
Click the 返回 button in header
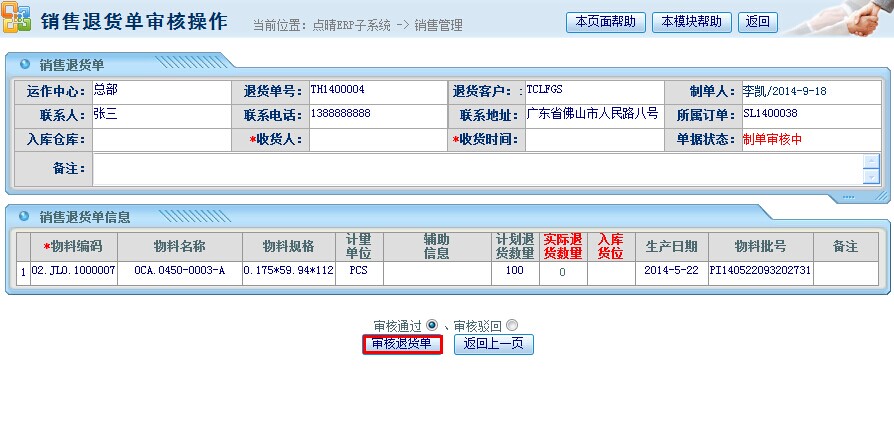coord(758,22)
